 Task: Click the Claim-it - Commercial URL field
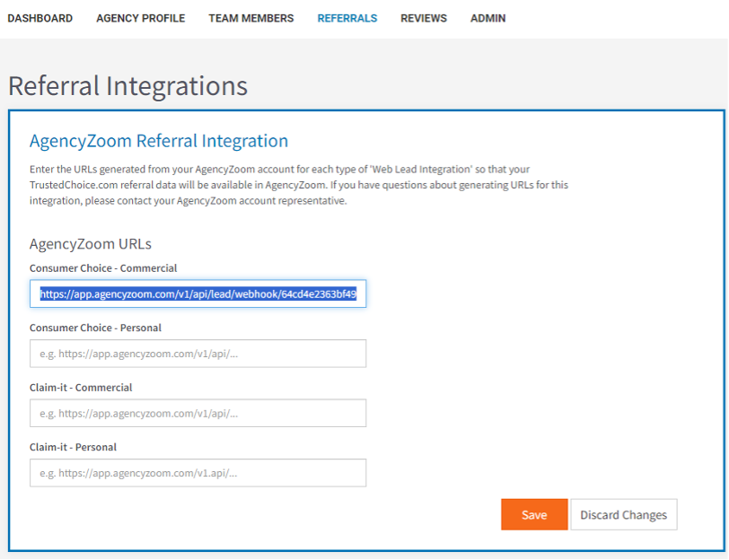point(198,413)
